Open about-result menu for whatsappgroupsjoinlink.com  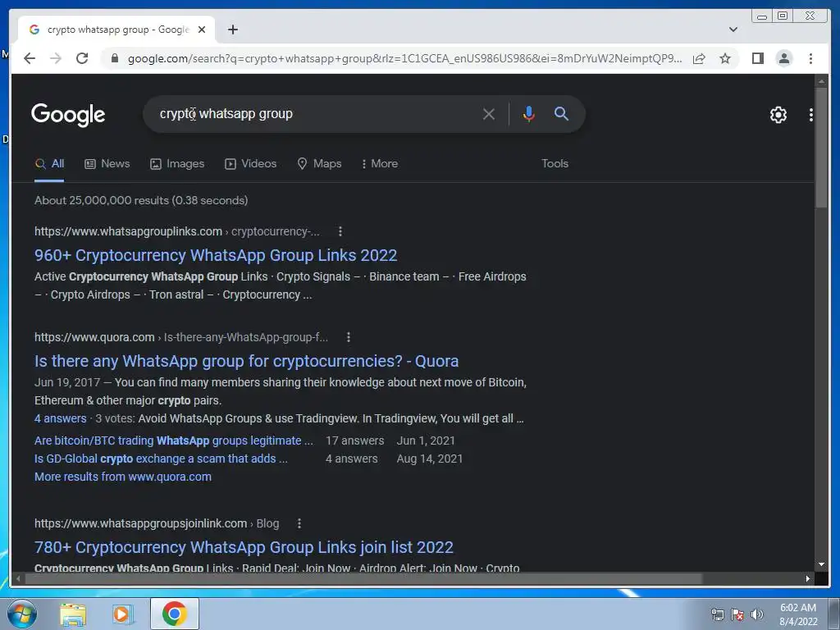click(299, 523)
